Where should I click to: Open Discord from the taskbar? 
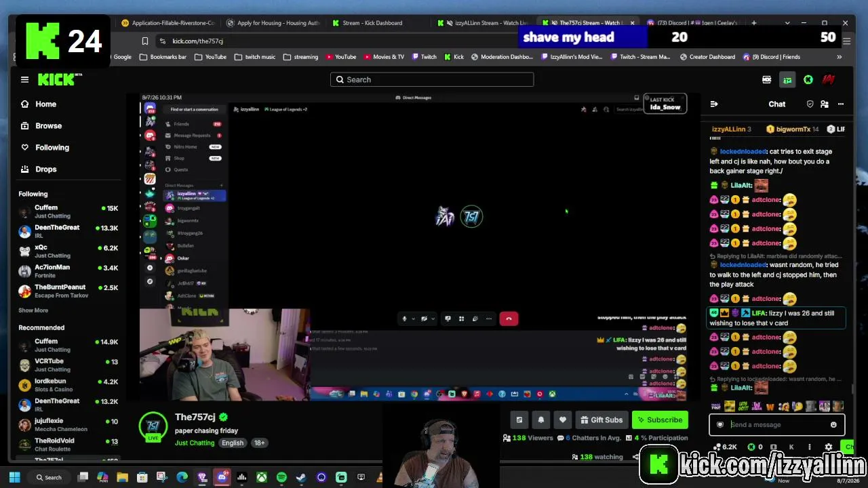(x=222, y=478)
